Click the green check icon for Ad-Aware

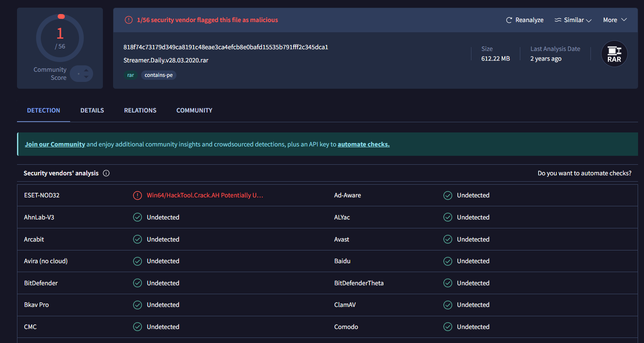[x=448, y=195]
